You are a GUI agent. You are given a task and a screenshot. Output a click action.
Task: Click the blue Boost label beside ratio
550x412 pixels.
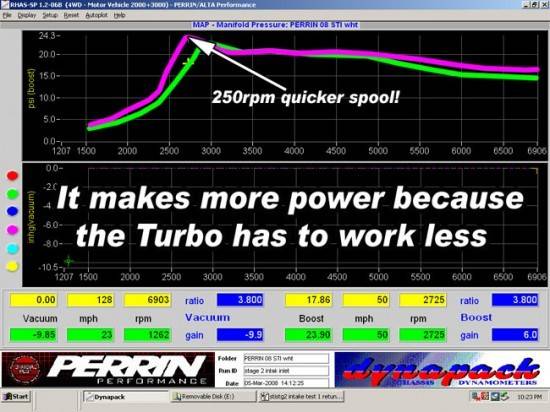tap(476, 317)
